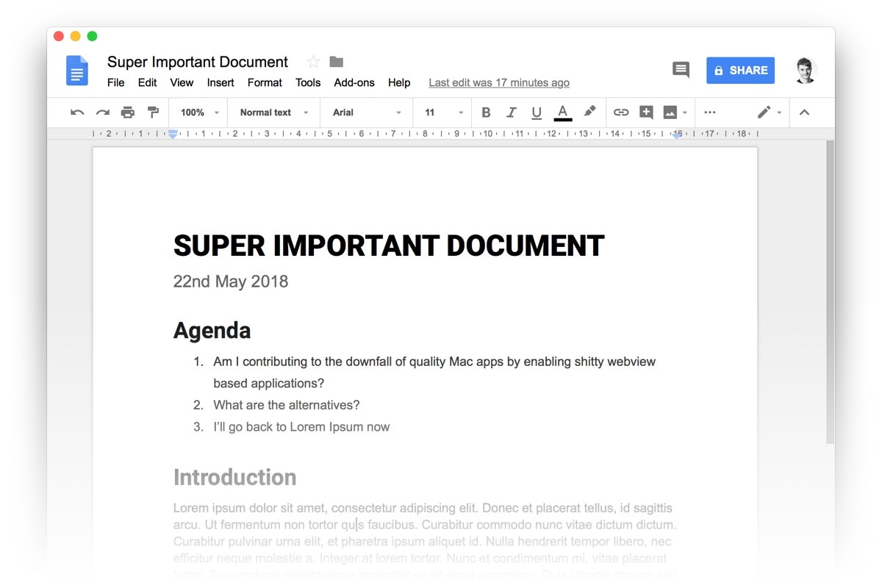This screenshot has width=882, height=588.
Task: Click the Super Important Document title field
Action: (x=197, y=62)
